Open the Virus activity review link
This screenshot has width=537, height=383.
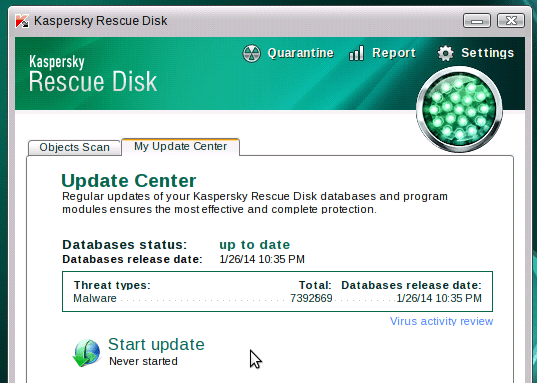441,321
